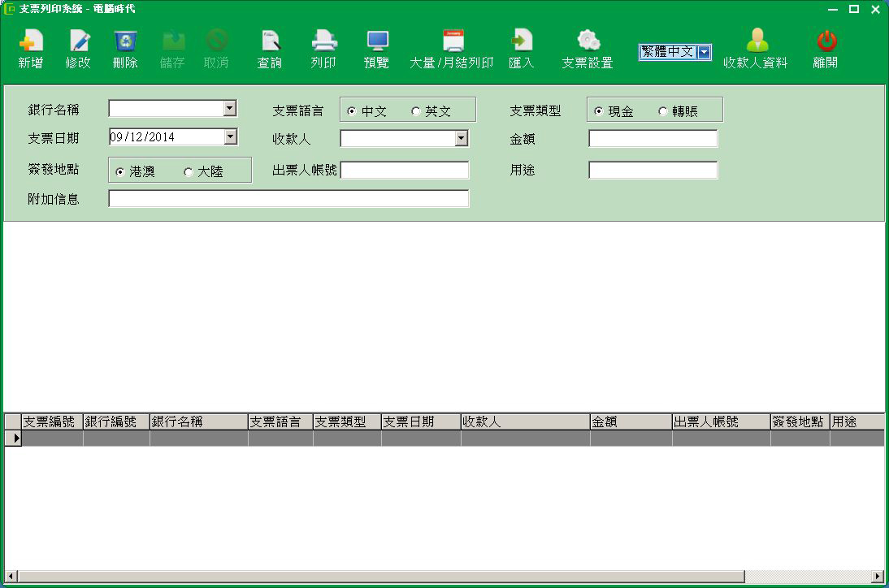Image resolution: width=889 pixels, height=588 pixels.
Task: Open the 繁體中文 language selector dropdown
Action: (705, 53)
